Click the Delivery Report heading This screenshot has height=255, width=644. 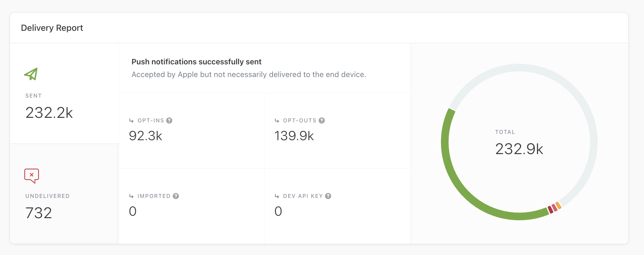(x=52, y=28)
